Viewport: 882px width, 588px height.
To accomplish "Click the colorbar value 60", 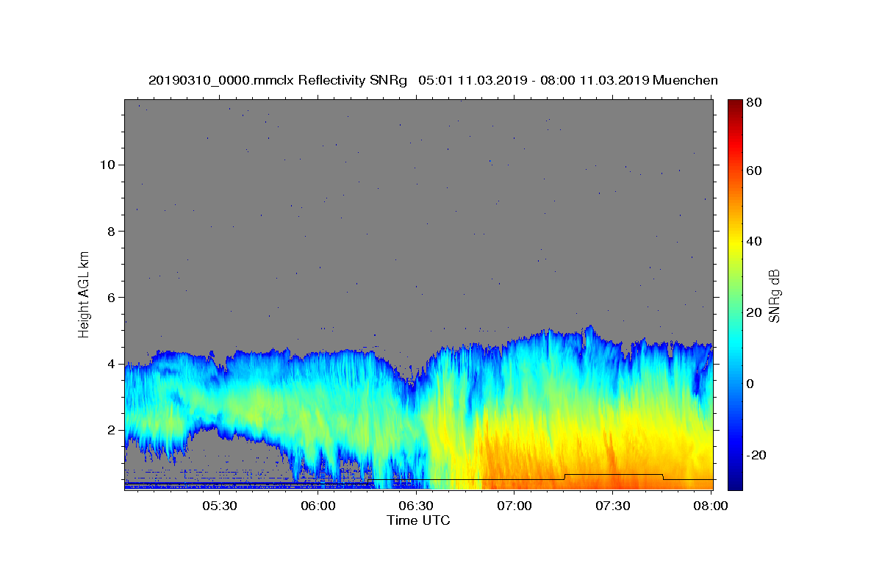I will [756, 171].
